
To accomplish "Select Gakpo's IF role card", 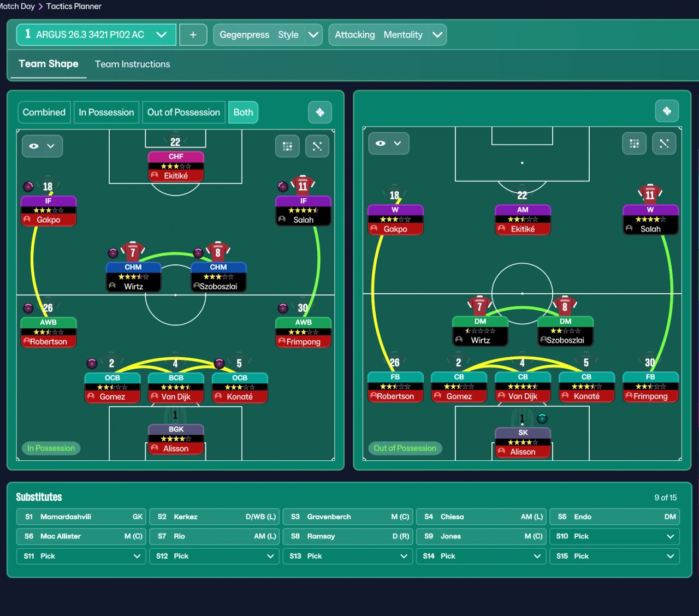I will (x=49, y=211).
